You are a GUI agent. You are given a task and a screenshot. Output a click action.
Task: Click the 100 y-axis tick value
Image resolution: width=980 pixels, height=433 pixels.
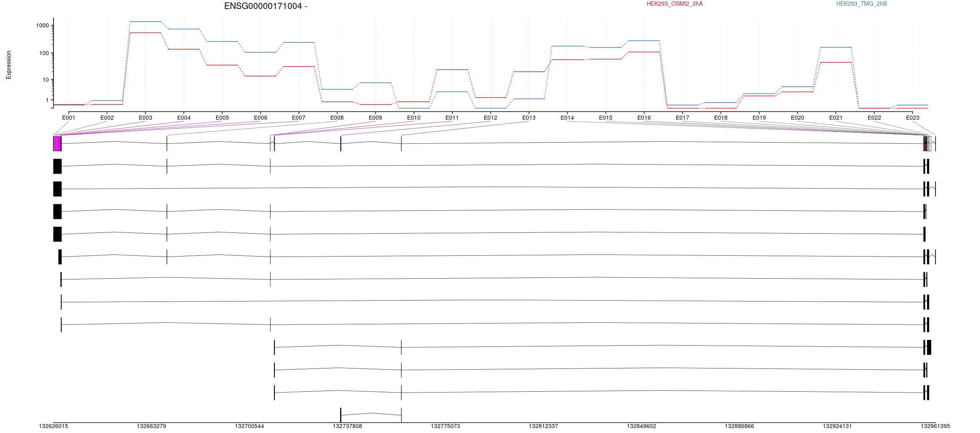point(44,54)
